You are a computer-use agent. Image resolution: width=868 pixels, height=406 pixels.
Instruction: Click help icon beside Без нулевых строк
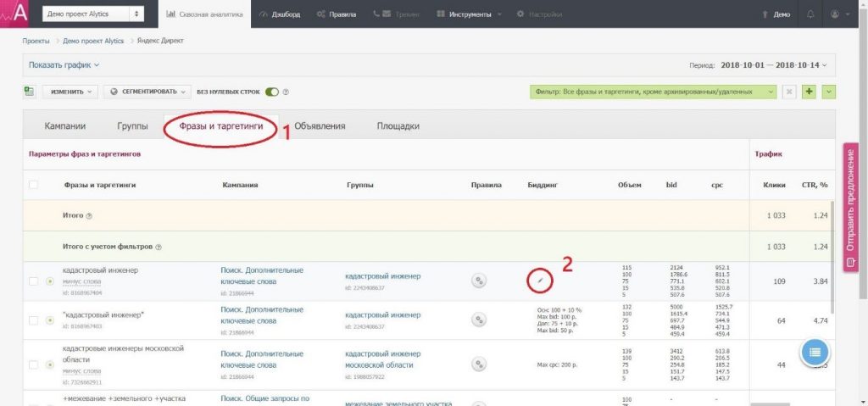286,92
